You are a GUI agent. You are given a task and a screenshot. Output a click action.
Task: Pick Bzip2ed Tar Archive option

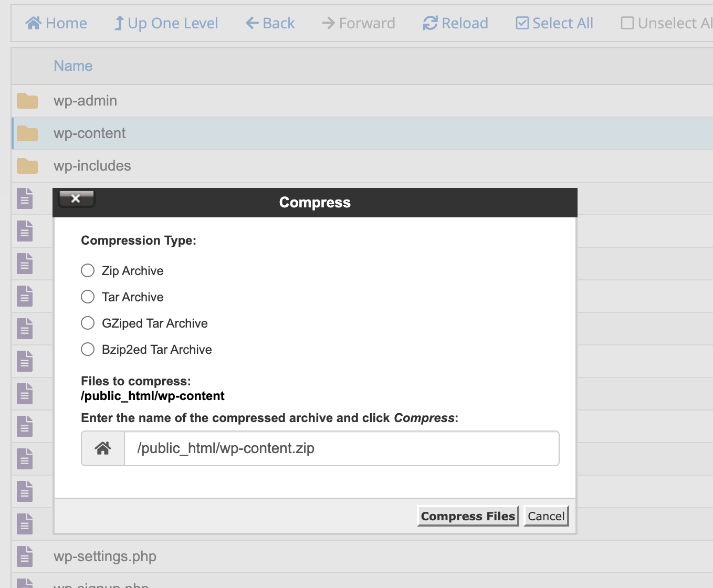pos(88,350)
